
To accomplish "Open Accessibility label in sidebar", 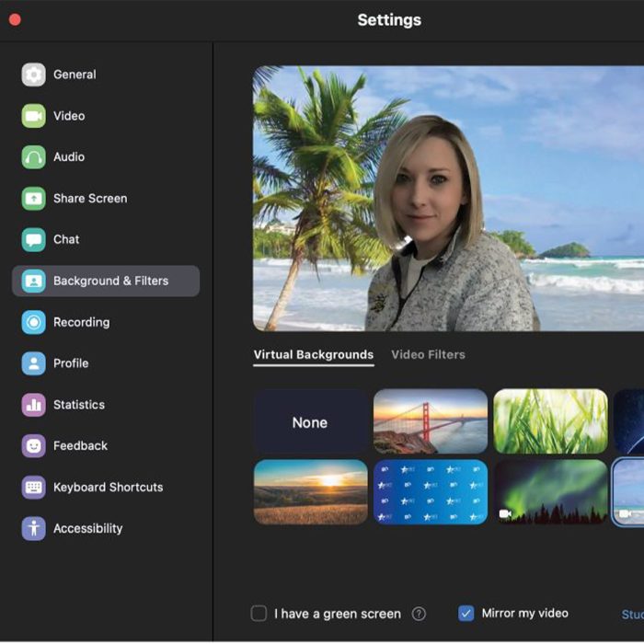I will coord(88,529).
